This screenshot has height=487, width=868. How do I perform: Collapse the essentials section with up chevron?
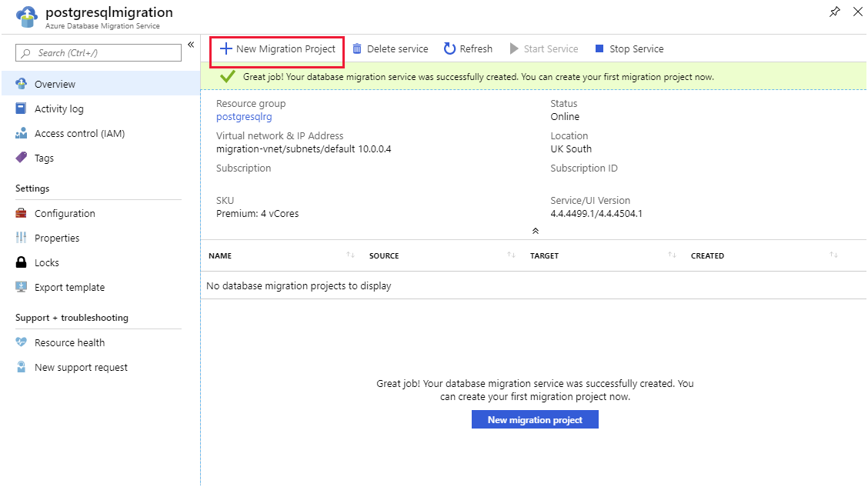(536, 231)
